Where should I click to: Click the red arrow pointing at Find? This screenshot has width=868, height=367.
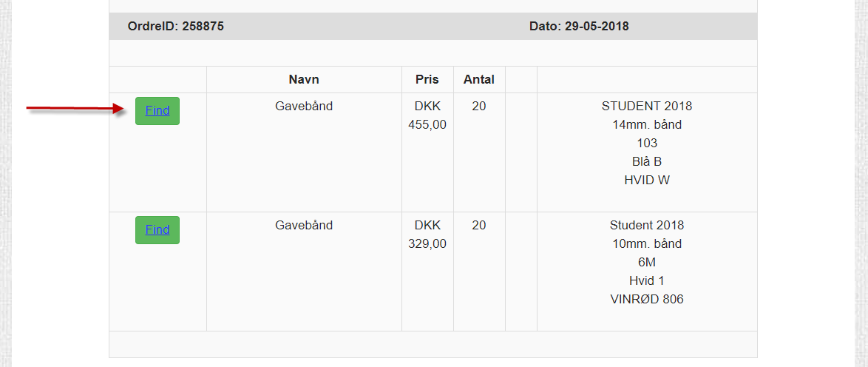click(x=76, y=109)
